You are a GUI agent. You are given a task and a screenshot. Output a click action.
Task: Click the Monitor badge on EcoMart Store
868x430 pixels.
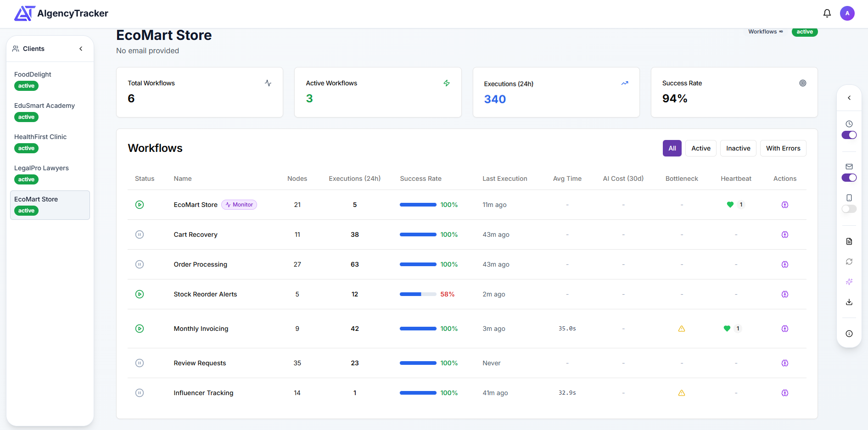[x=239, y=205]
